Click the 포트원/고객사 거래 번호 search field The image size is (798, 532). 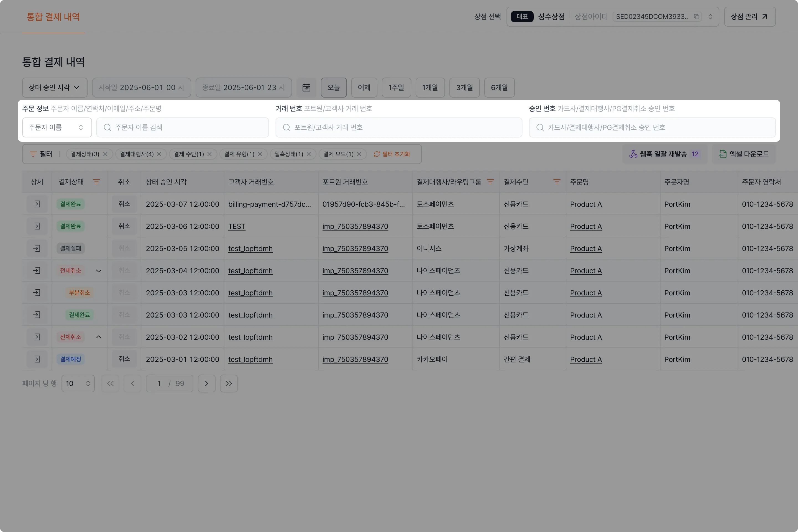pos(399,127)
